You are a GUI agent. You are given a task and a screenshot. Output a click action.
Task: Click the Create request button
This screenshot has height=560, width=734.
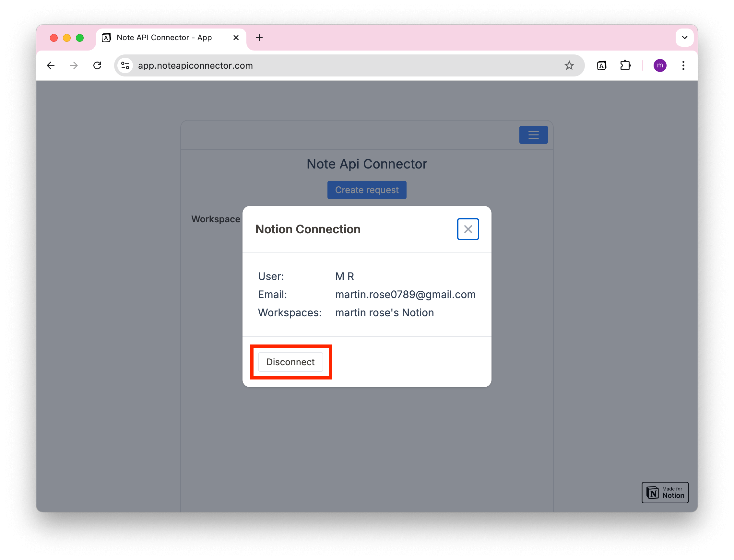point(367,190)
